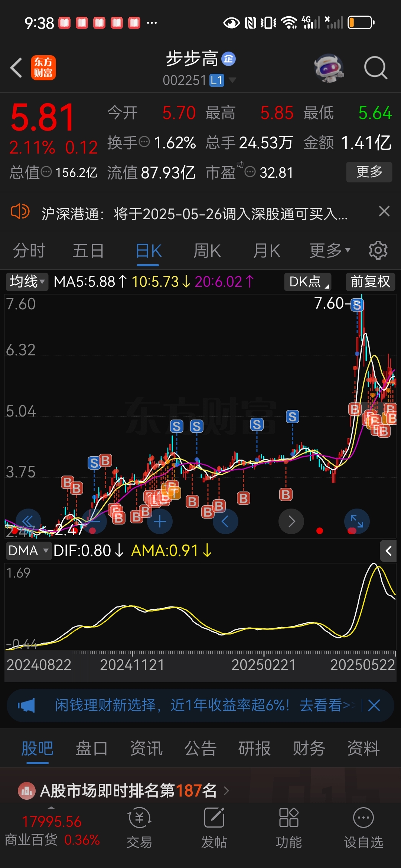Open the 东方财富 logo home icon
Screen dimensions: 401x868
click(x=43, y=68)
